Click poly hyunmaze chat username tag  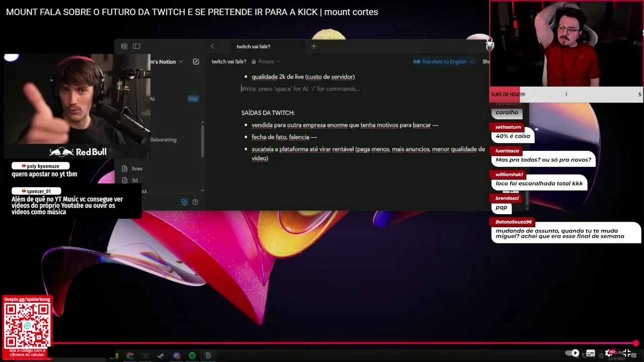point(40,166)
